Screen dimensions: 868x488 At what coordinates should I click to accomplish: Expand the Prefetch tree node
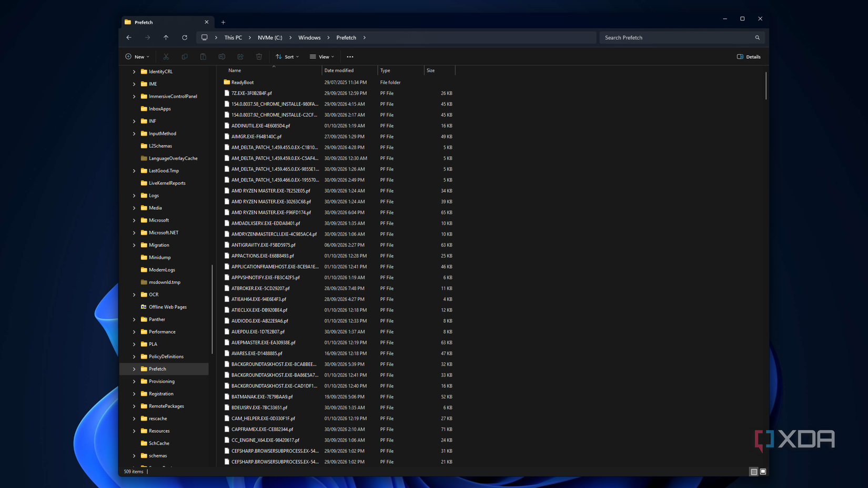tap(134, 369)
